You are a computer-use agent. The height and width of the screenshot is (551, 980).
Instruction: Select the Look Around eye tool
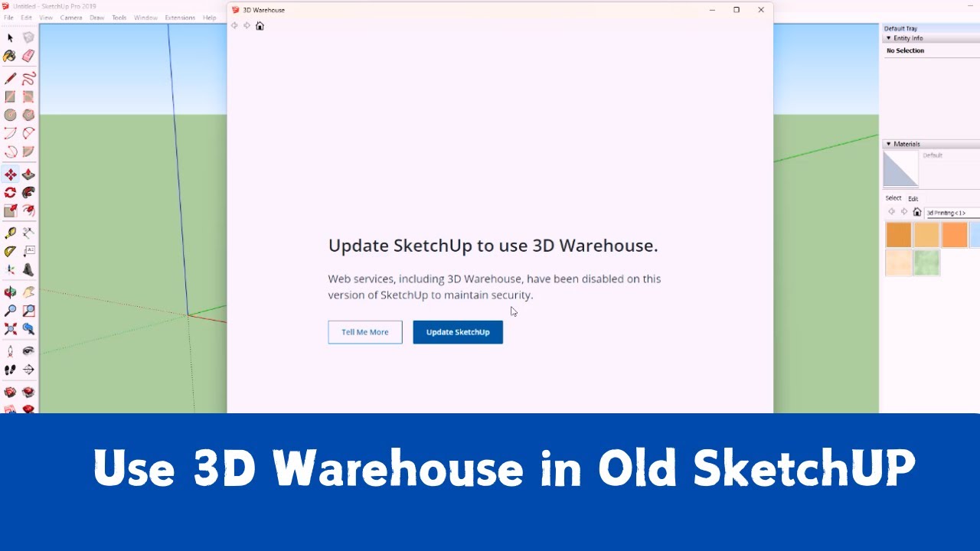tap(28, 351)
